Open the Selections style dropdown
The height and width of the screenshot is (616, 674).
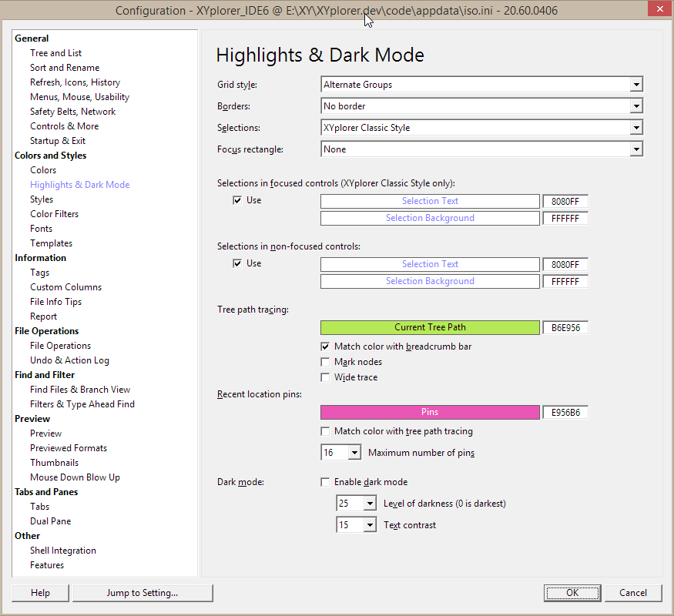(x=635, y=128)
